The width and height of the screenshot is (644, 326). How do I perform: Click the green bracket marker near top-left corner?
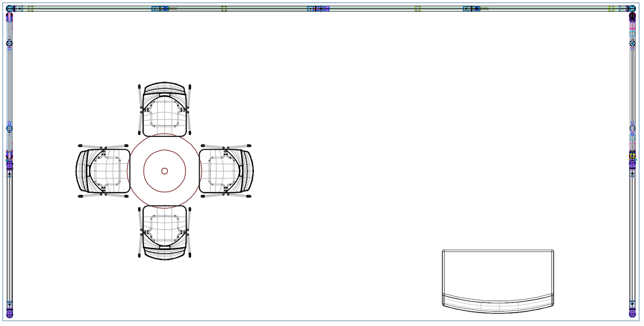click(x=30, y=8)
